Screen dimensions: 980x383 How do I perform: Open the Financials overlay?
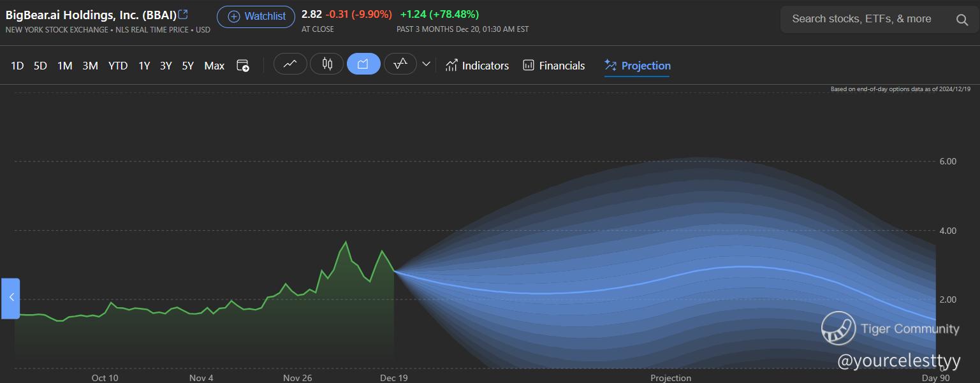(553, 65)
